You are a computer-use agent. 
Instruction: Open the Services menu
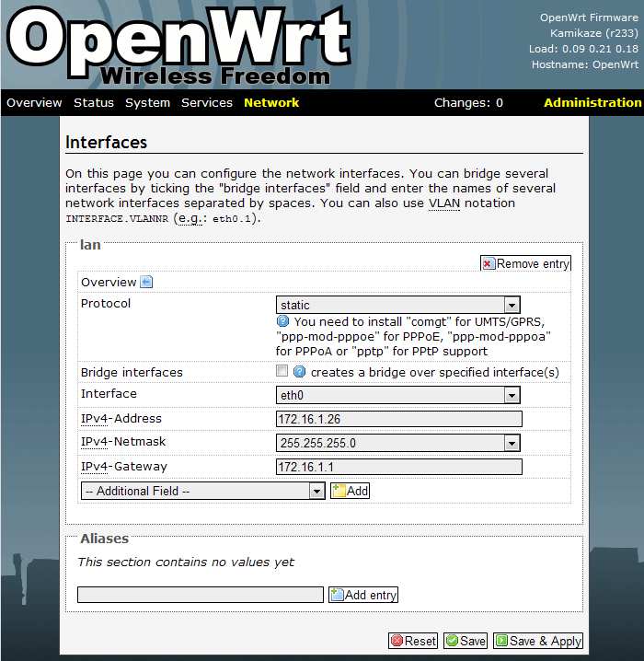coord(207,102)
